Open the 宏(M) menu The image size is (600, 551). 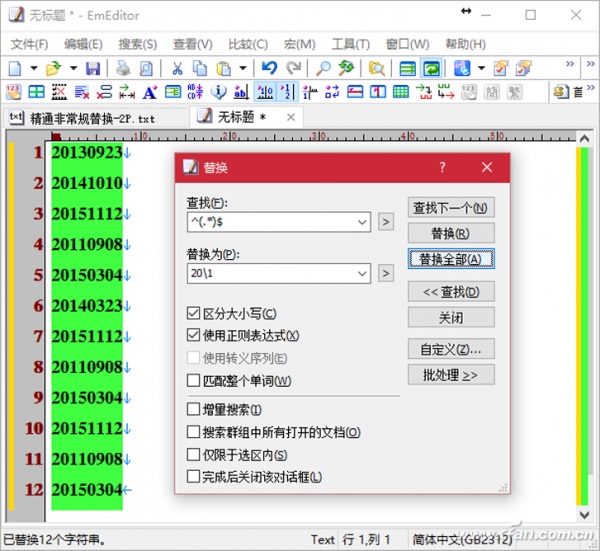(300, 44)
